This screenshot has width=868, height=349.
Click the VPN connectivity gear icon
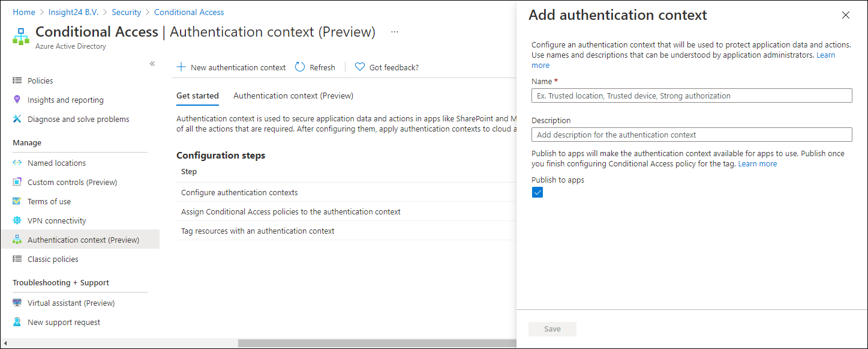pos(17,220)
